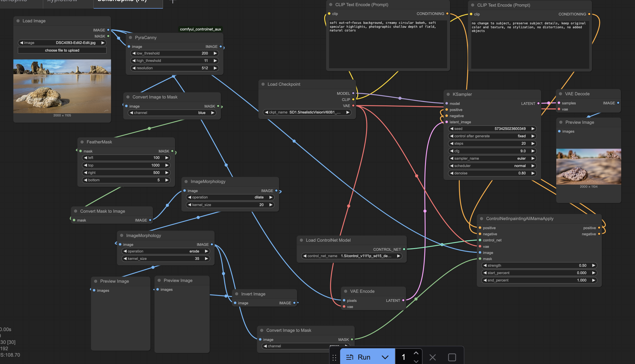This screenshot has width=635, height=364.
Task: Open ckpt_name checkpoint selector combo
Action: [x=307, y=112]
